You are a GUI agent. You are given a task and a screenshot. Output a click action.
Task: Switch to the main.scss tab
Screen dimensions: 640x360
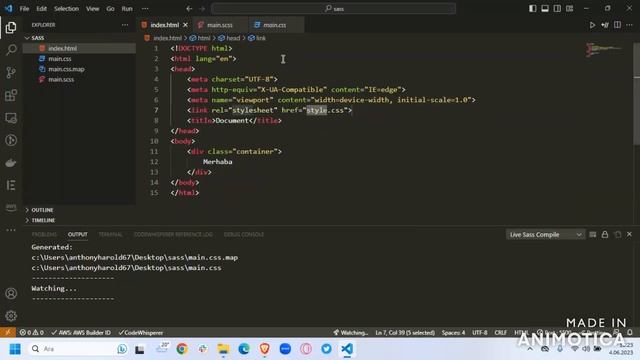[x=220, y=25]
